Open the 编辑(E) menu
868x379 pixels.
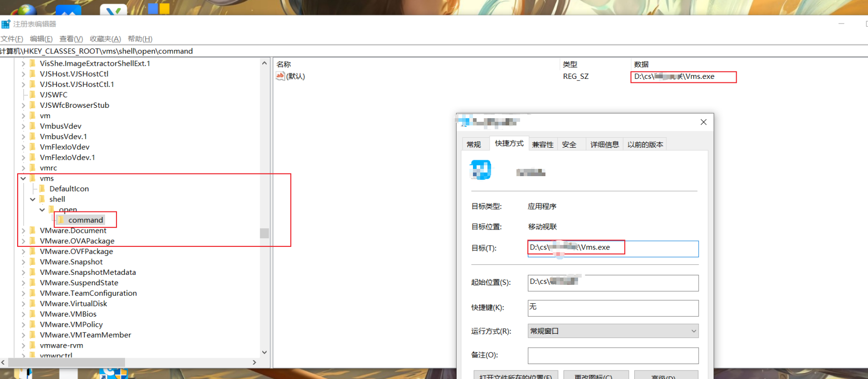41,39
